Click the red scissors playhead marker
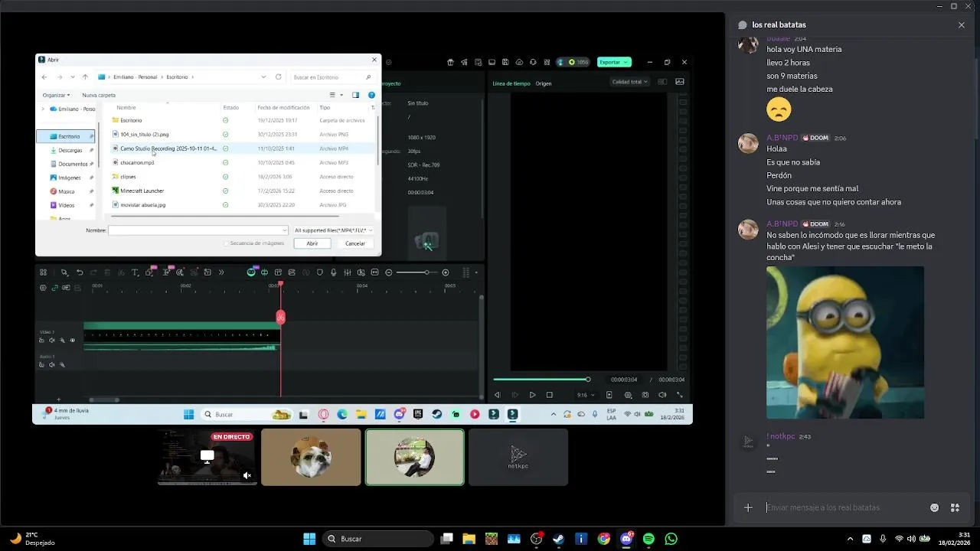 pyautogui.click(x=280, y=317)
